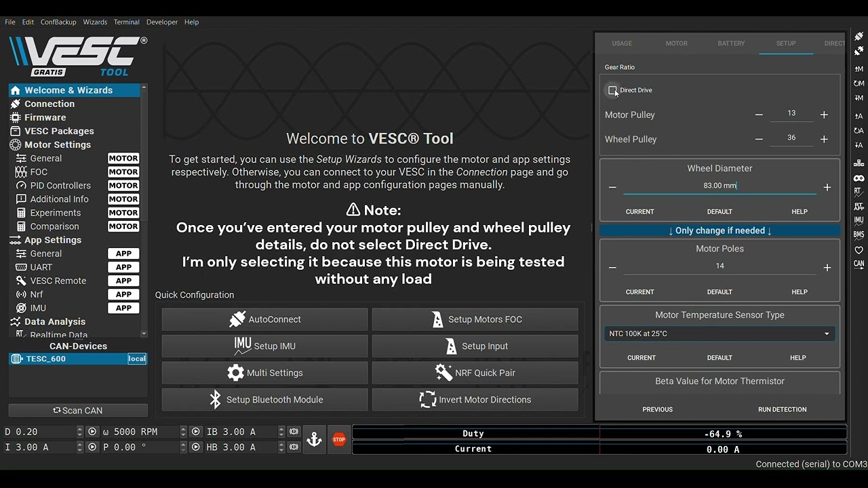Click Scan CAN button
Screen dimensions: 868x488
tap(78, 411)
